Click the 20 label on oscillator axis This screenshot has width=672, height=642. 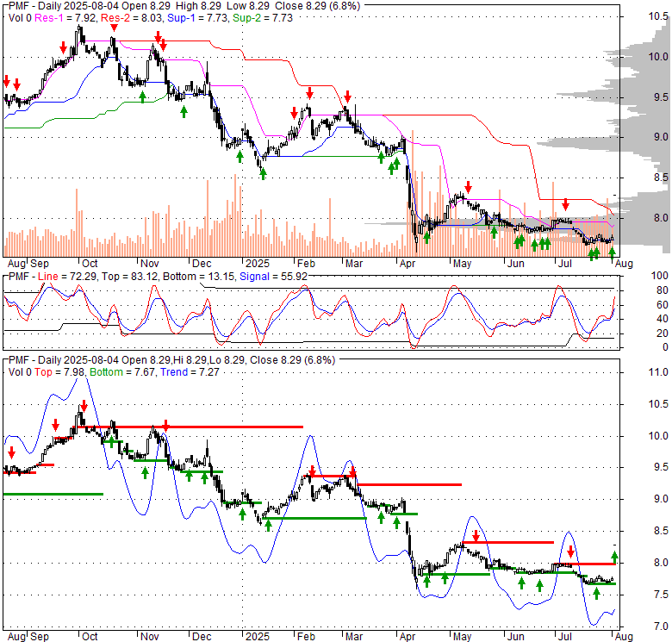(663, 333)
